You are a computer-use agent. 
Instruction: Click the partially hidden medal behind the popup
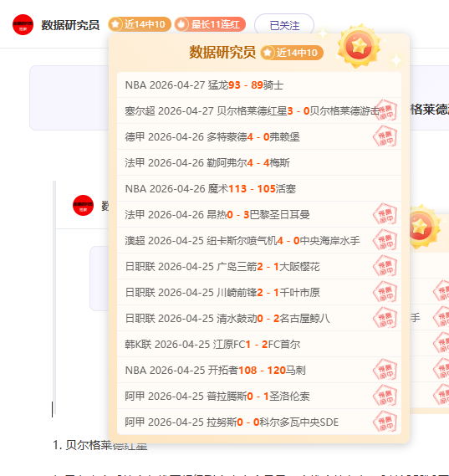[x=425, y=227]
